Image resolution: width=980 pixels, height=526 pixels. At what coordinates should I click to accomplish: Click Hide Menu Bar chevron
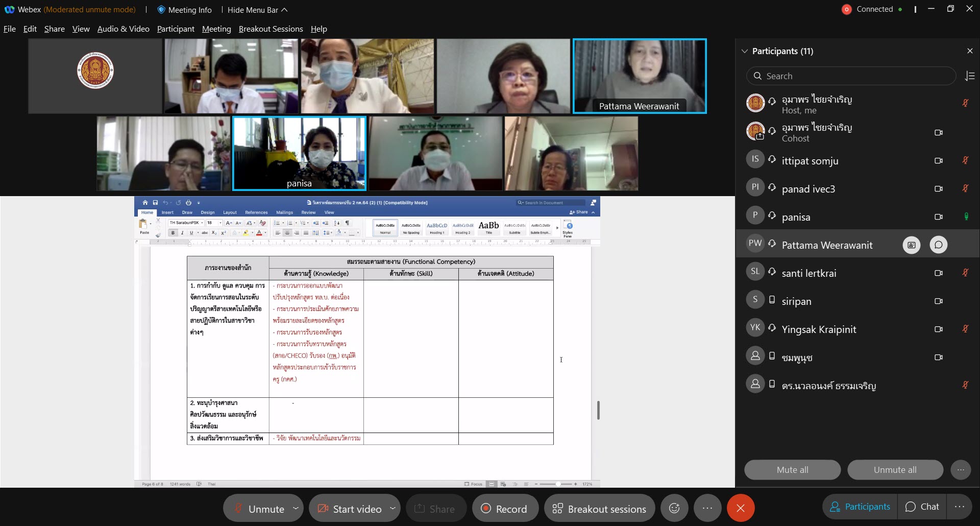click(284, 10)
